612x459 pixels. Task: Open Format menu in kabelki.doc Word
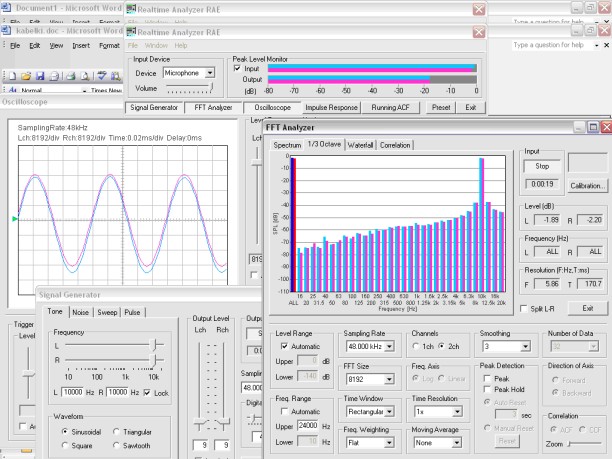click(x=109, y=46)
